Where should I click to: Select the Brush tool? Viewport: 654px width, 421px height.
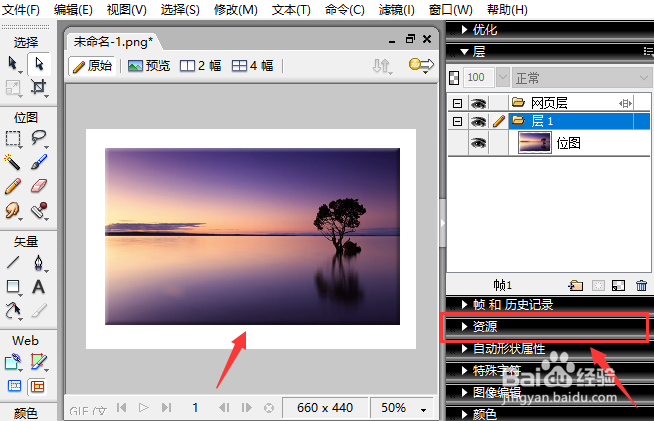click(39, 162)
